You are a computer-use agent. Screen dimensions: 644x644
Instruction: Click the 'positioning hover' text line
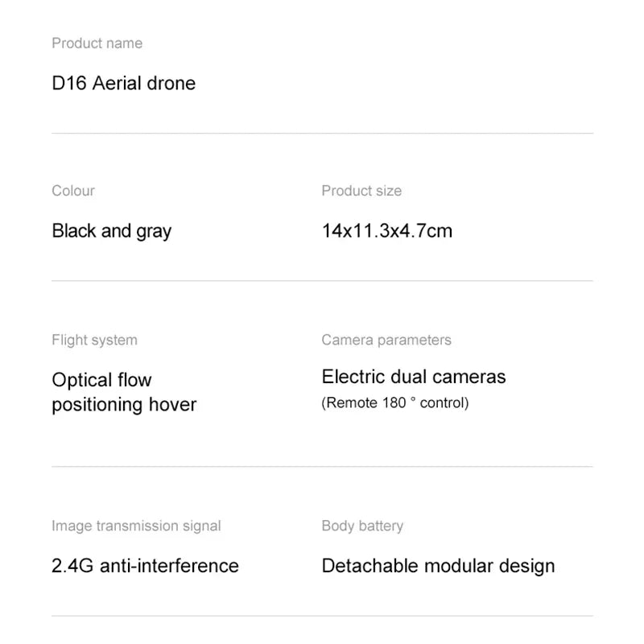tap(124, 404)
